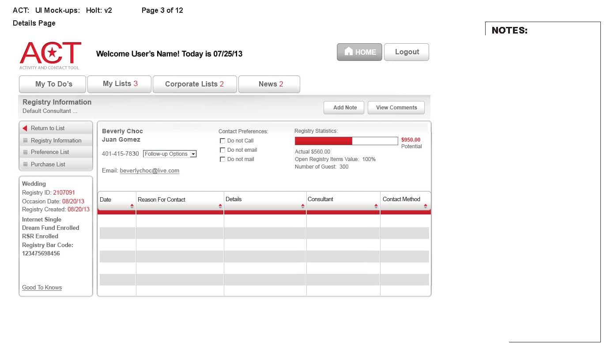
Task: Click the Home button with house icon
Action: (359, 52)
